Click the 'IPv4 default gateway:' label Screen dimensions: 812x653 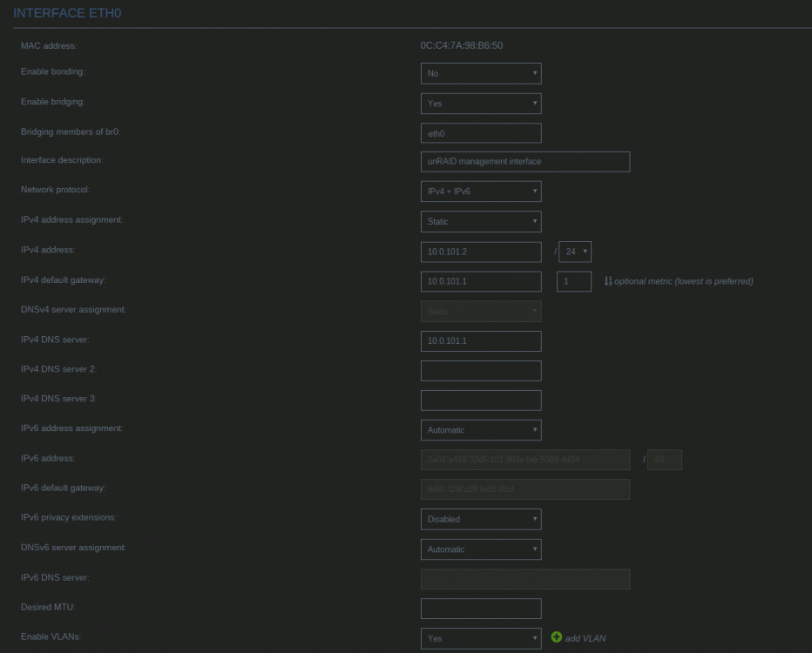point(63,280)
